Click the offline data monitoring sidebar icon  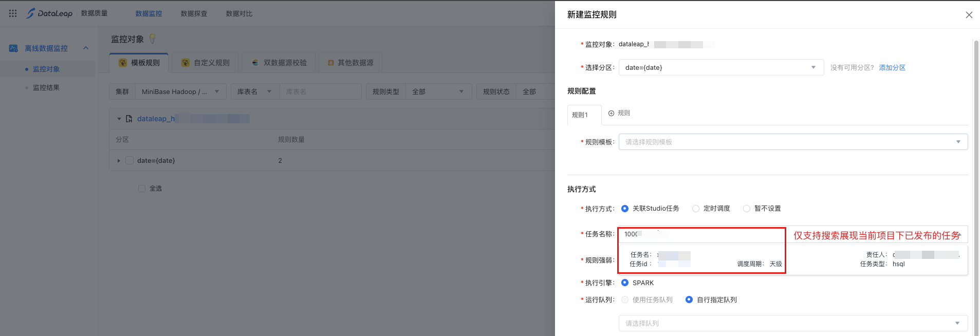click(x=13, y=48)
